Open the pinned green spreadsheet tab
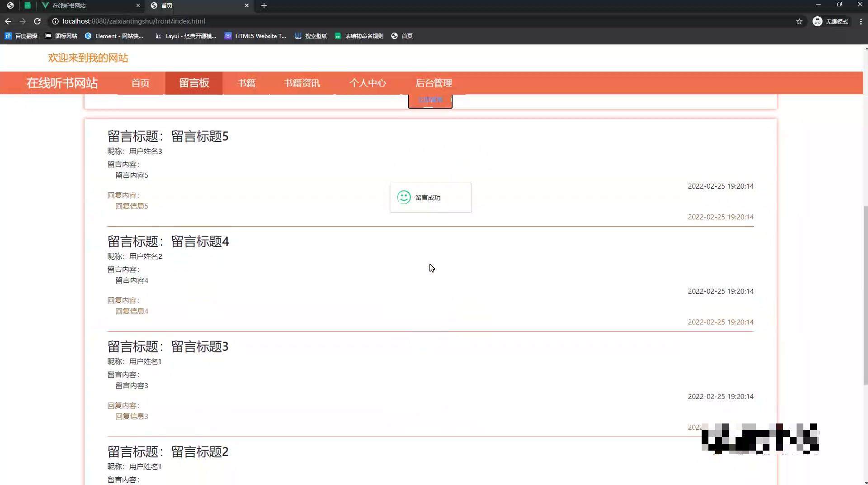868x485 pixels. (28, 5)
